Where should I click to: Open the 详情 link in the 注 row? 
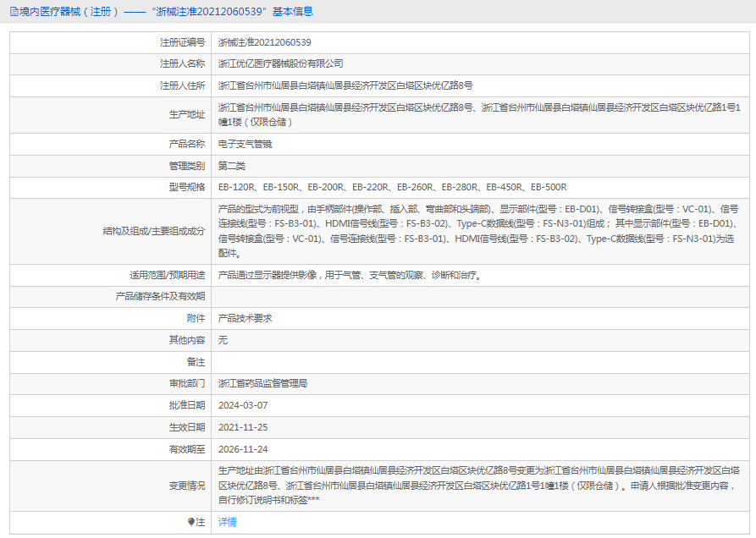(227, 522)
